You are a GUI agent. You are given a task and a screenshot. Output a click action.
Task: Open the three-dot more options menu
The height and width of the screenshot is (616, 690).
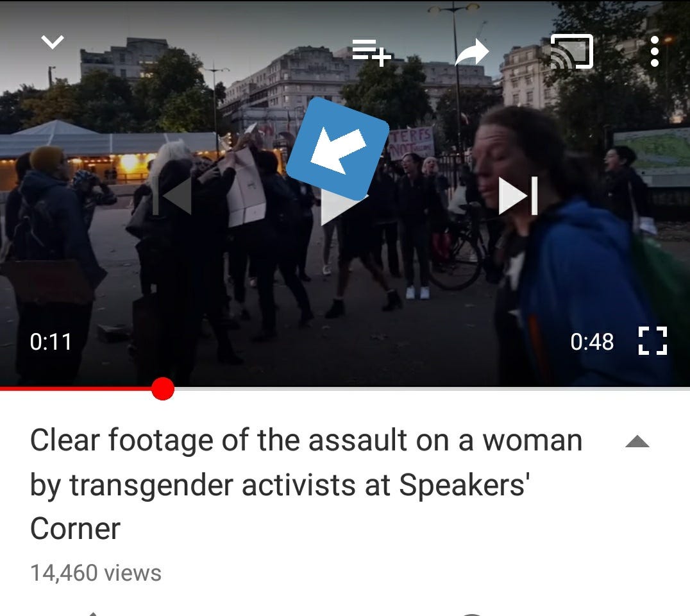coord(654,51)
